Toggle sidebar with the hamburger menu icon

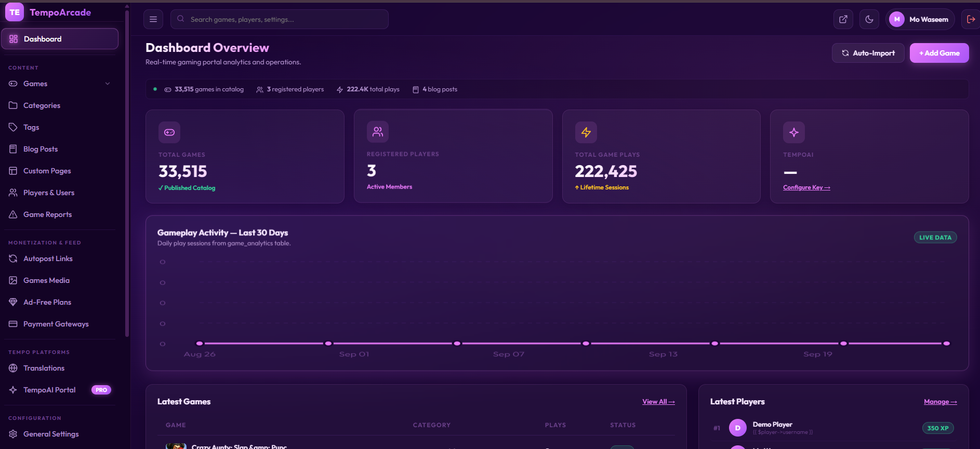point(153,19)
